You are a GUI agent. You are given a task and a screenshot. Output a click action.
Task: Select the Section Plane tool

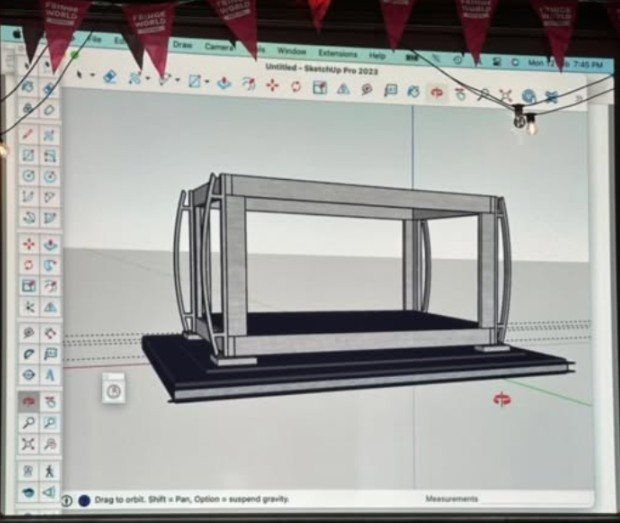(49, 493)
